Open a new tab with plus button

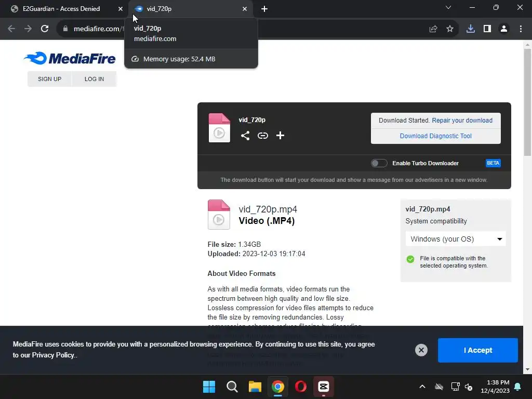[x=264, y=9]
